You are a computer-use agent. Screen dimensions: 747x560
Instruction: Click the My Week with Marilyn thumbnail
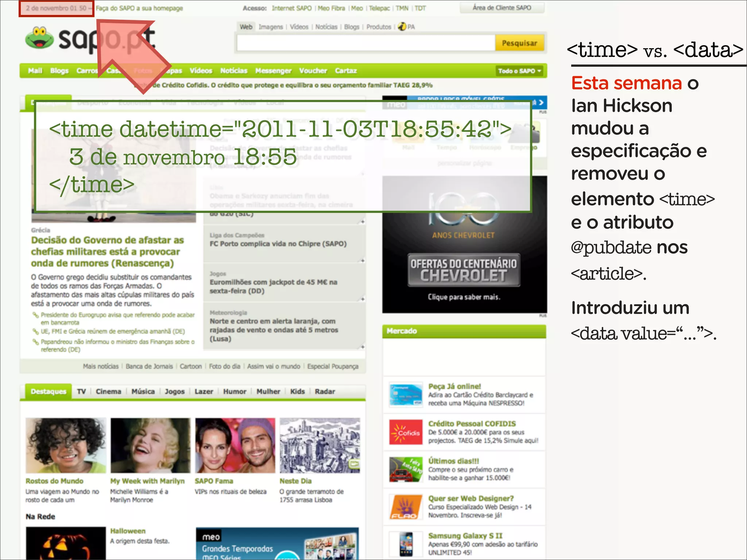[150, 445]
